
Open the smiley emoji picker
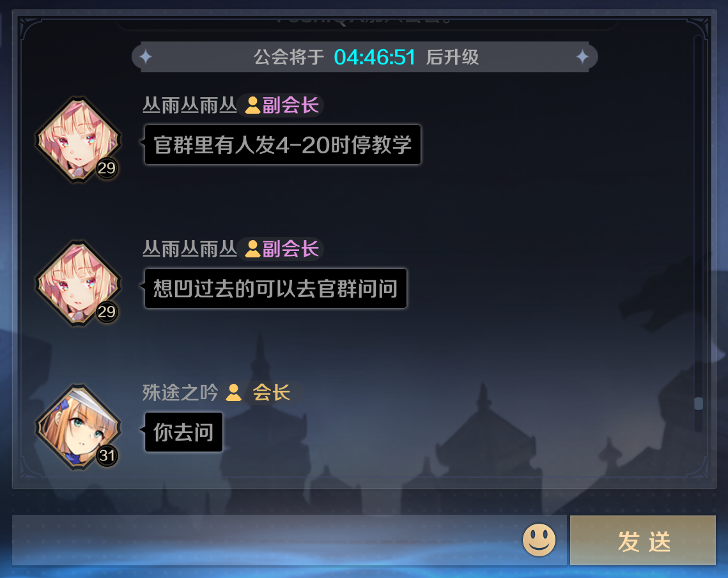point(539,540)
